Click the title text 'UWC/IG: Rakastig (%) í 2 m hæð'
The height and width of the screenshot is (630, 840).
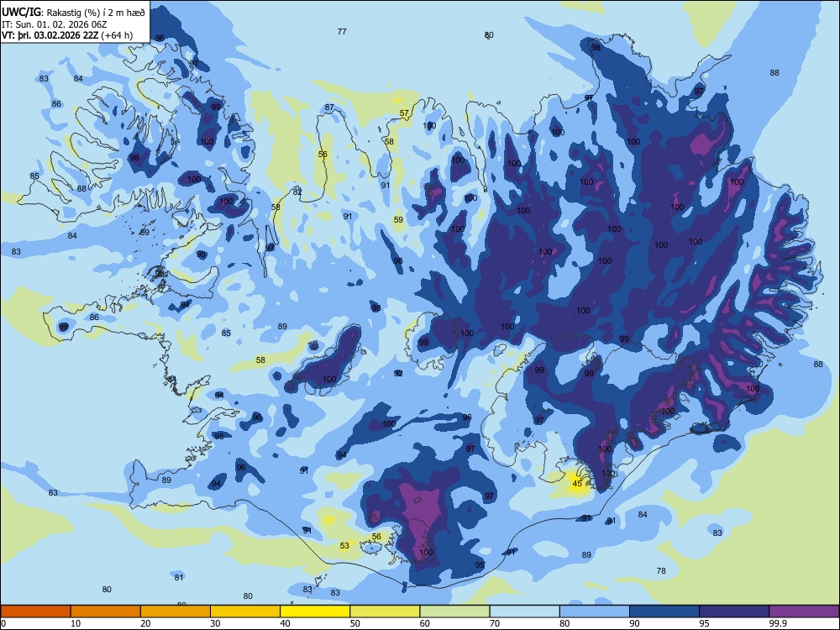[73, 13]
